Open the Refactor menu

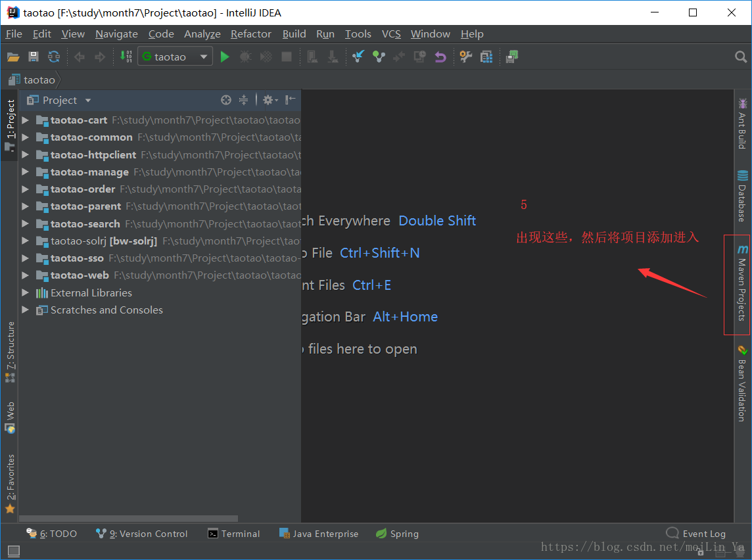pyautogui.click(x=251, y=34)
